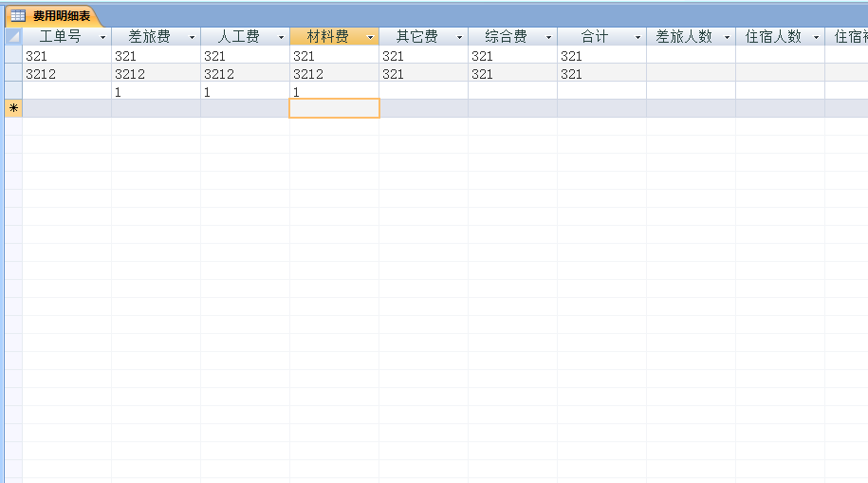Open the 材料费 column dropdown arrow
This screenshot has height=483, width=868.
370,38
